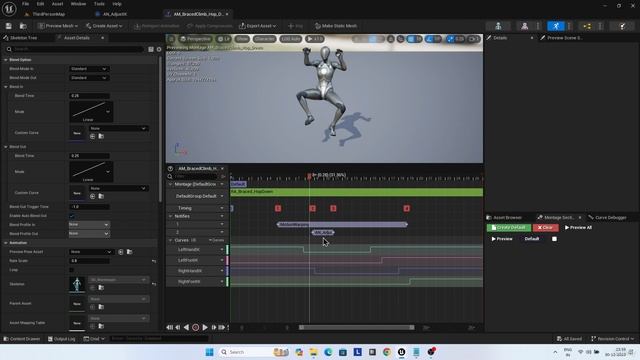Switch to the ThirdPersonMap tab
The width and height of the screenshot is (640, 360).
49,14
